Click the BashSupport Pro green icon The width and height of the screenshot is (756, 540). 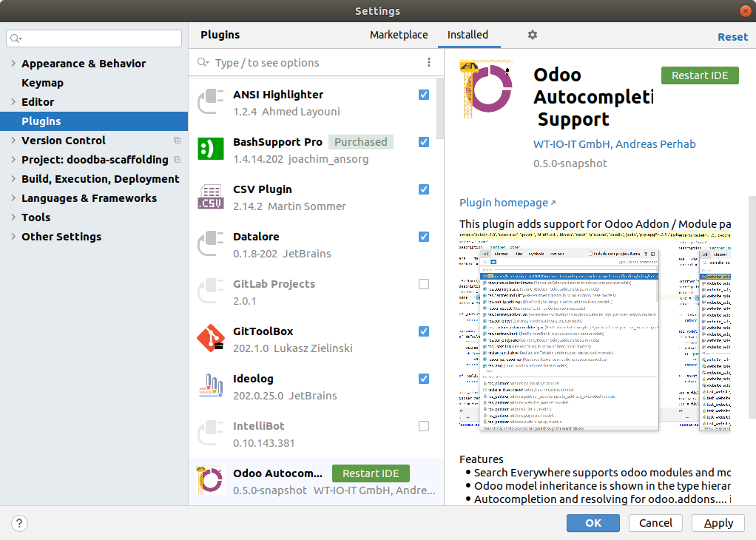pyautogui.click(x=211, y=149)
